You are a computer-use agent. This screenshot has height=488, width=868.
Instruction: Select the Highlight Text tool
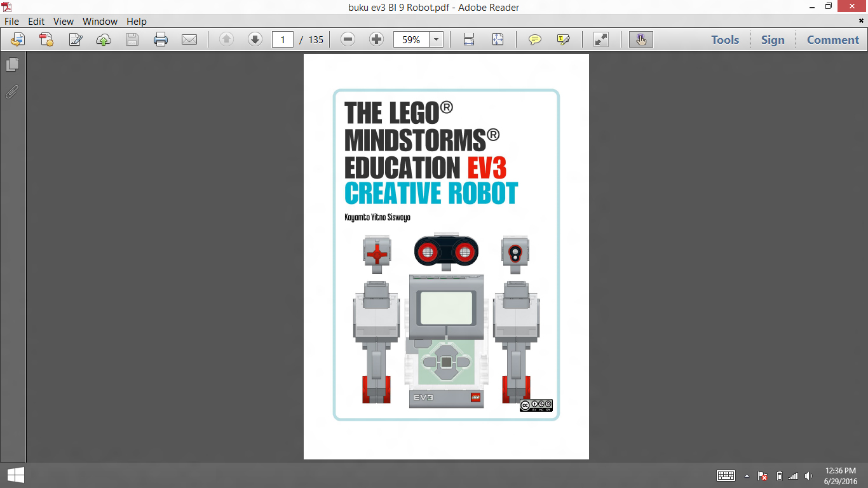562,39
